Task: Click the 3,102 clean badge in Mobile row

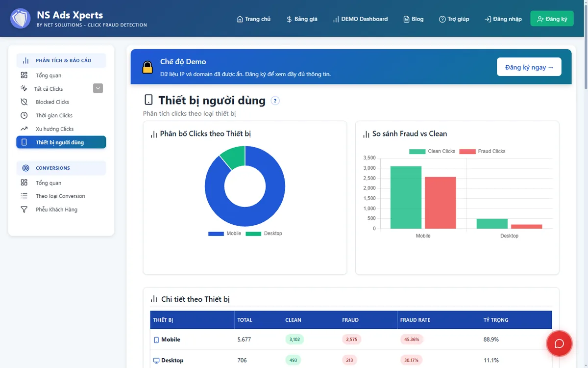Action: [294, 340]
